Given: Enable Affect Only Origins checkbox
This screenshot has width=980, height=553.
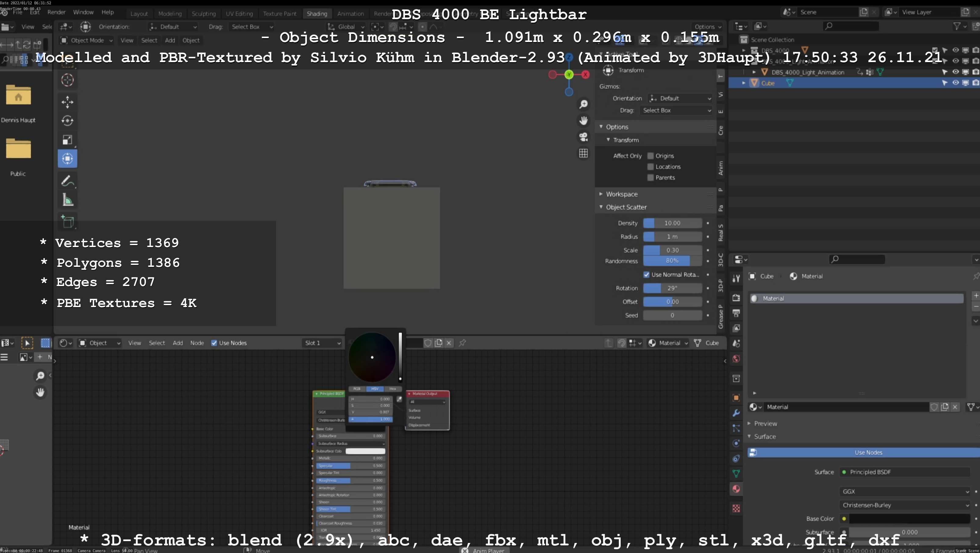Looking at the screenshot, I should [650, 156].
